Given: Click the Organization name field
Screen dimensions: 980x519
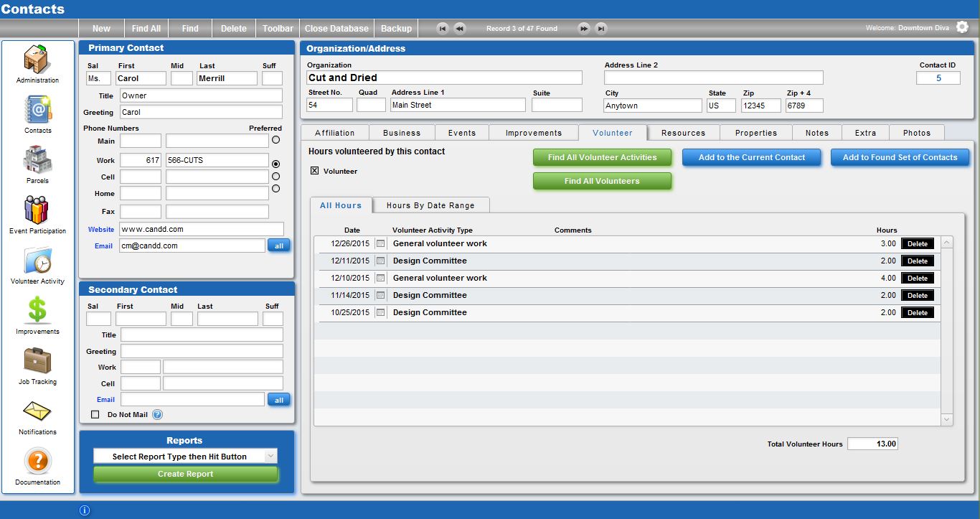Looking at the screenshot, I should (x=444, y=78).
